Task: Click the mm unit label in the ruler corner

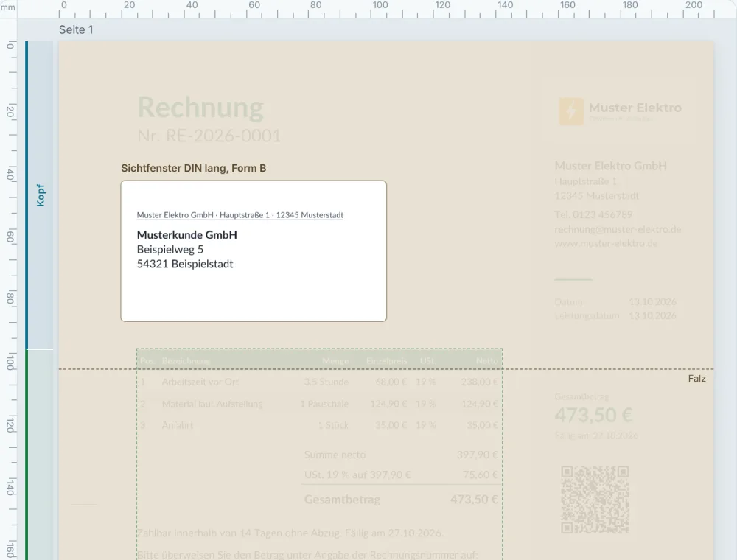Action: coord(8,7)
